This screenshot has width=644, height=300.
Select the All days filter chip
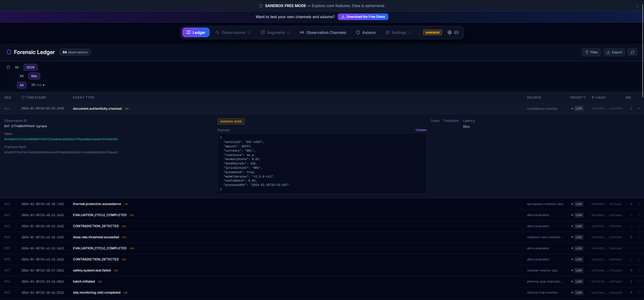pos(21,85)
